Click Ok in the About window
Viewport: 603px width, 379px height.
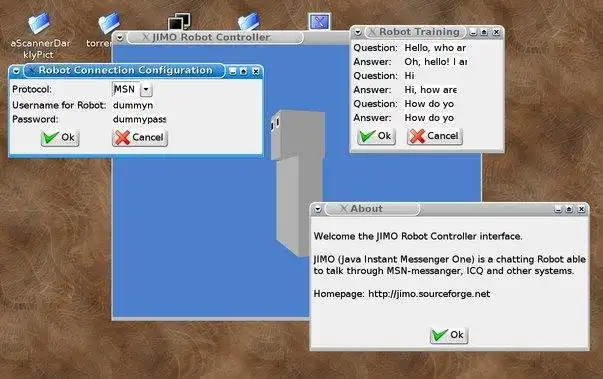tap(449, 335)
